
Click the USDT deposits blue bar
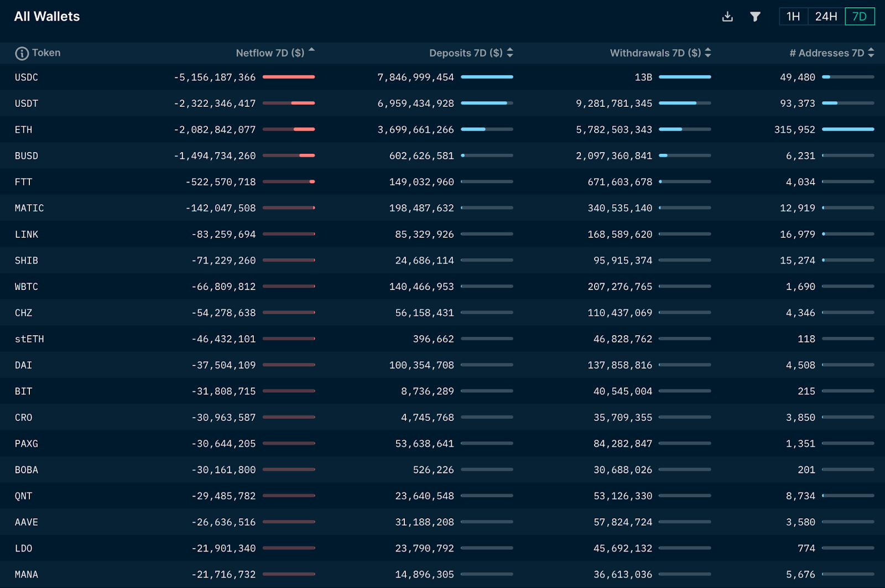pos(484,103)
